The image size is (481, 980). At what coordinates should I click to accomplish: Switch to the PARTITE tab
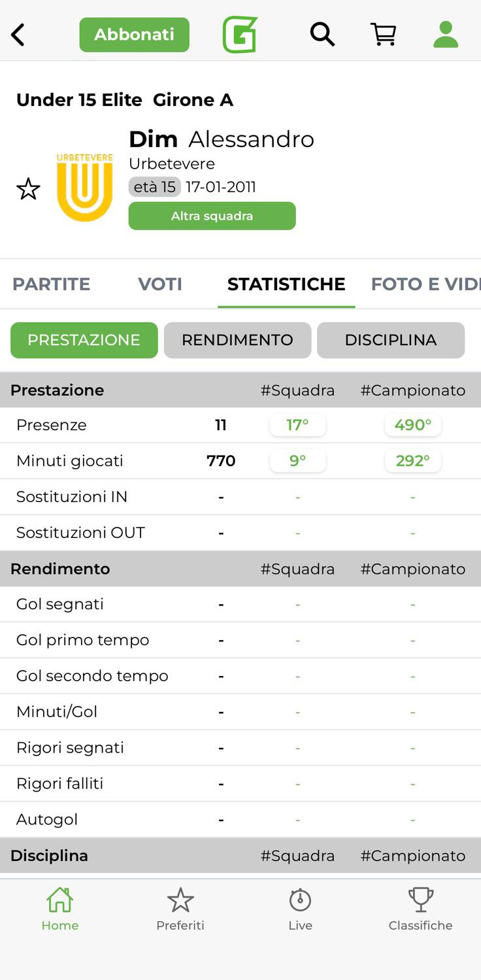tap(52, 284)
